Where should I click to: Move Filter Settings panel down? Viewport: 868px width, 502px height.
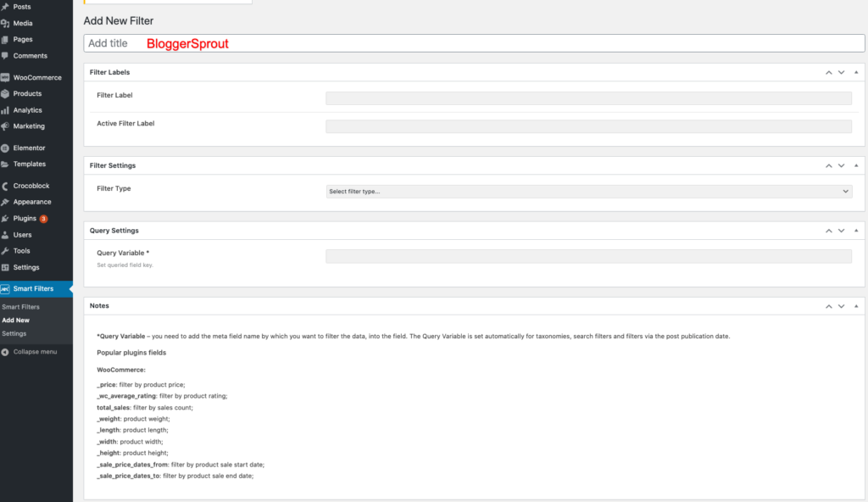(842, 165)
